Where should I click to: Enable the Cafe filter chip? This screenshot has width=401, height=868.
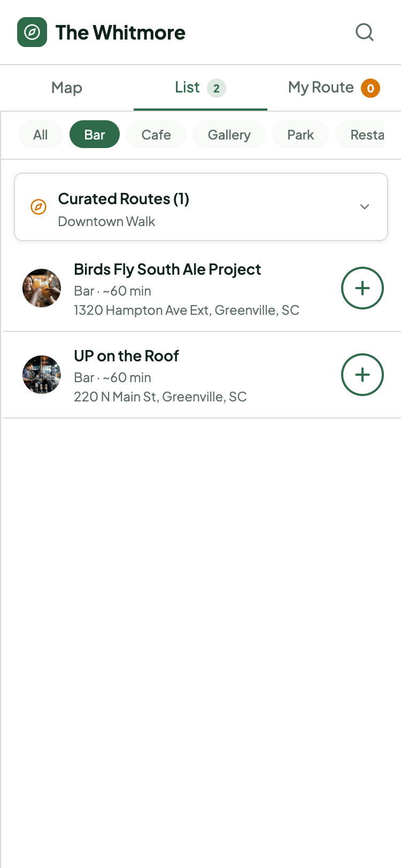point(156,135)
